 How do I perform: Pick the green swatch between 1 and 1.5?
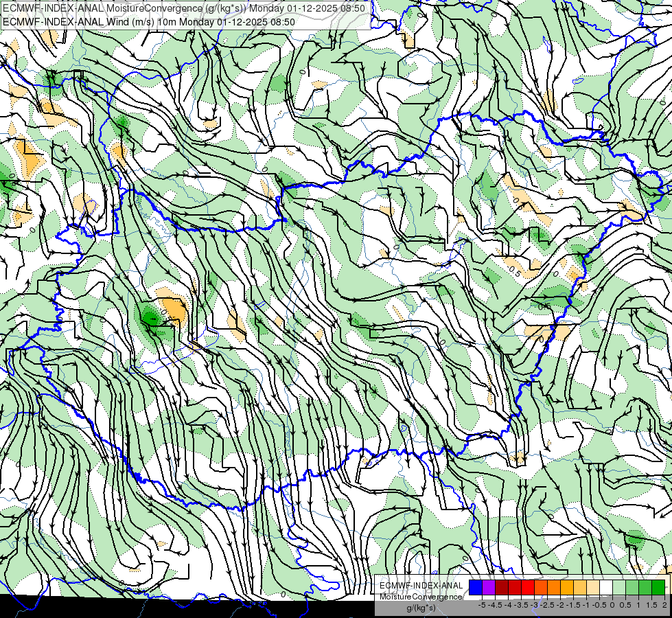(x=645, y=587)
